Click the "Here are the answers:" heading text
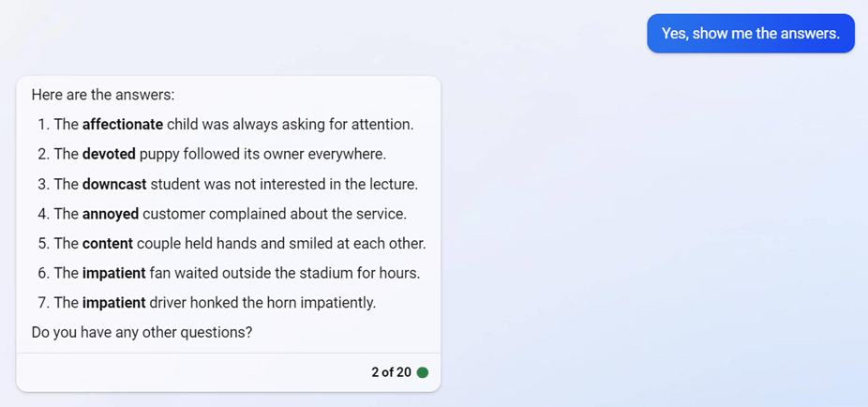 [x=103, y=95]
